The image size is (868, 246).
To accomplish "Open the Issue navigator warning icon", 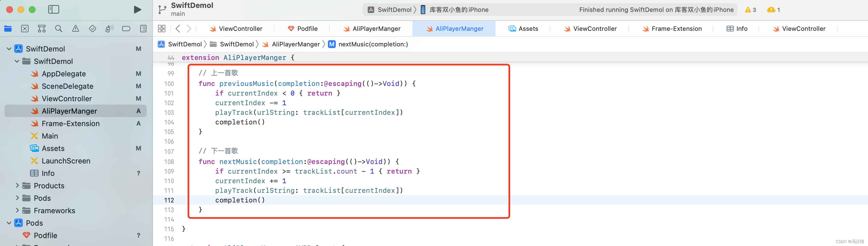I will click(75, 29).
